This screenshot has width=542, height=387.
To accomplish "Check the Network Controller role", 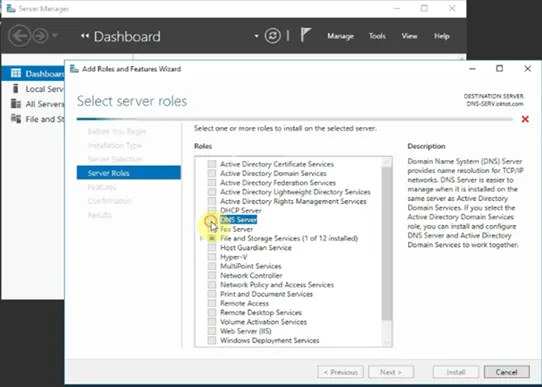I will [x=212, y=275].
